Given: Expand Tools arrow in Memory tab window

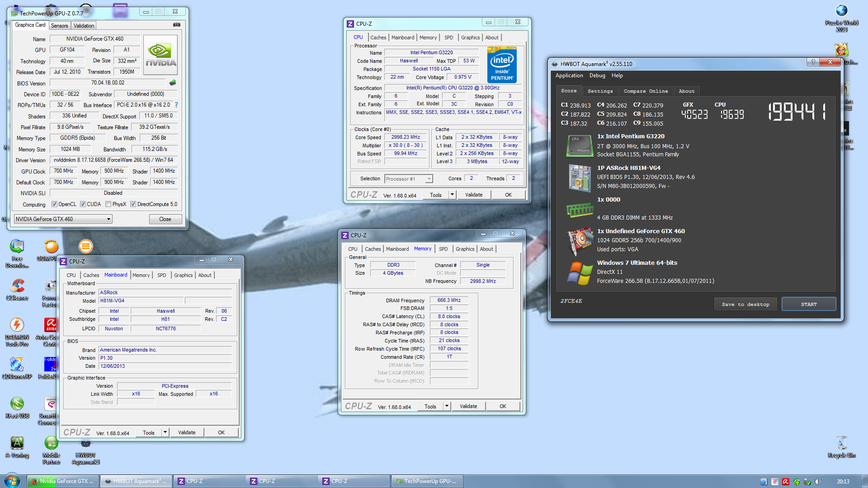Looking at the screenshot, I should [x=447, y=406].
